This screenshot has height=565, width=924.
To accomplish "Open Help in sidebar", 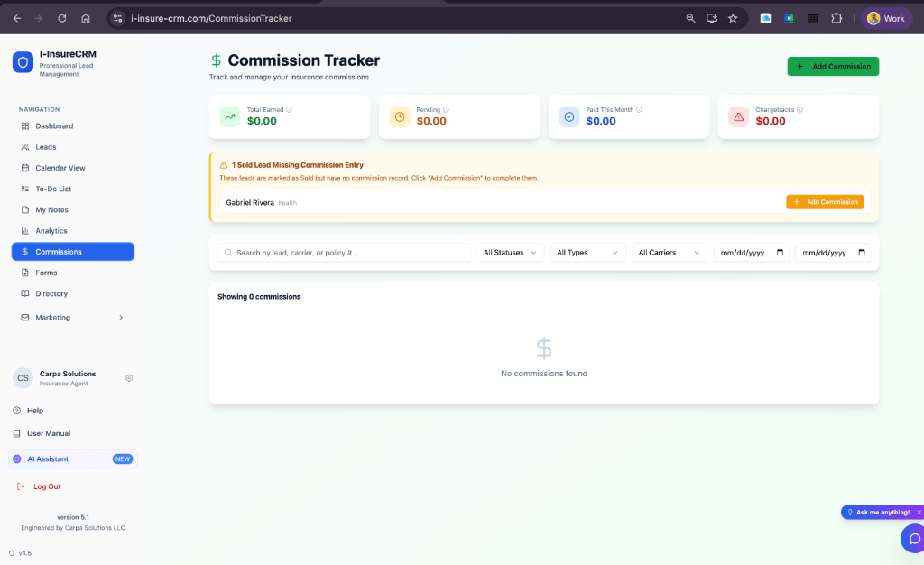I will [35, 411].
